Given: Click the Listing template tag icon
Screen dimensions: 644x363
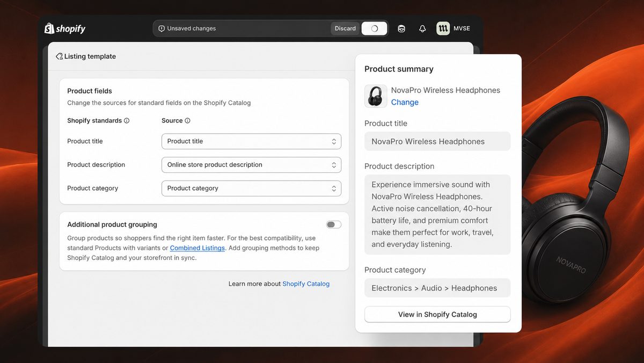Looking at the screenshot, I should click(59, 56).
